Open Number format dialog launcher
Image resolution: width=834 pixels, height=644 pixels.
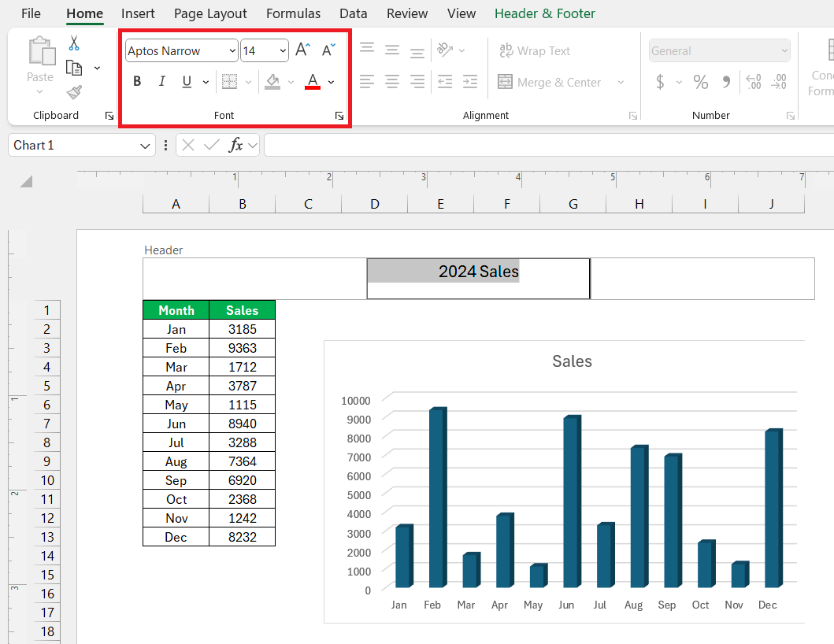791,116
